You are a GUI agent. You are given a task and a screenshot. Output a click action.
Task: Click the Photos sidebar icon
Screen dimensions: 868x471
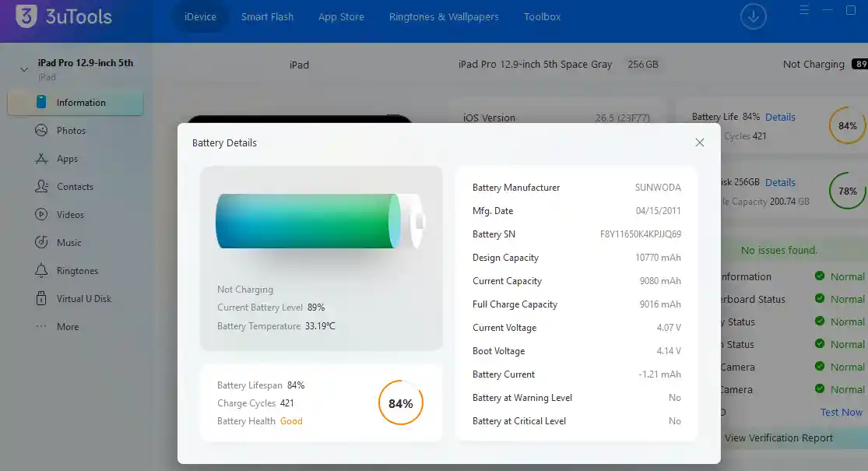41,130
